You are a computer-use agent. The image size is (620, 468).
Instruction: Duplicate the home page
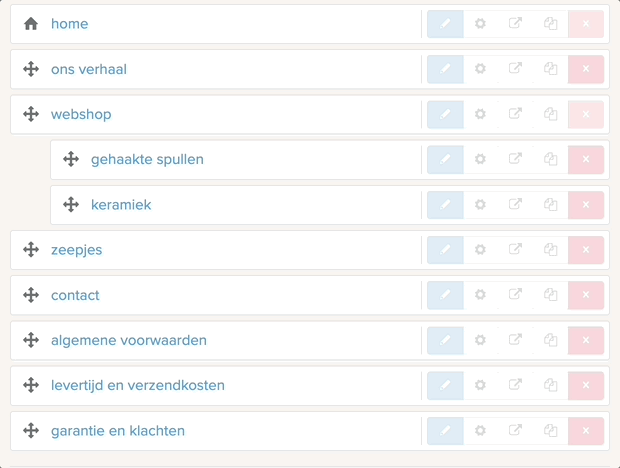click(x=550, y=24)
